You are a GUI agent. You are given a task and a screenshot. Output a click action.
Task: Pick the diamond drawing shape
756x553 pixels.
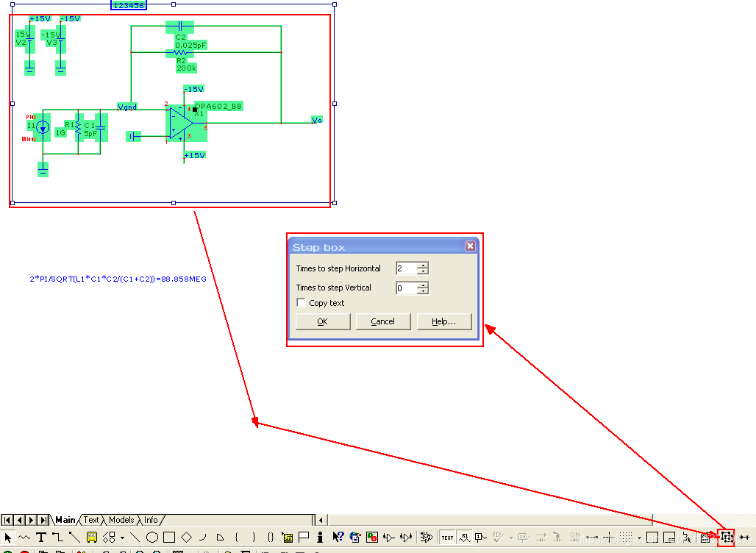pyautogui.click(x=186, y=537)
